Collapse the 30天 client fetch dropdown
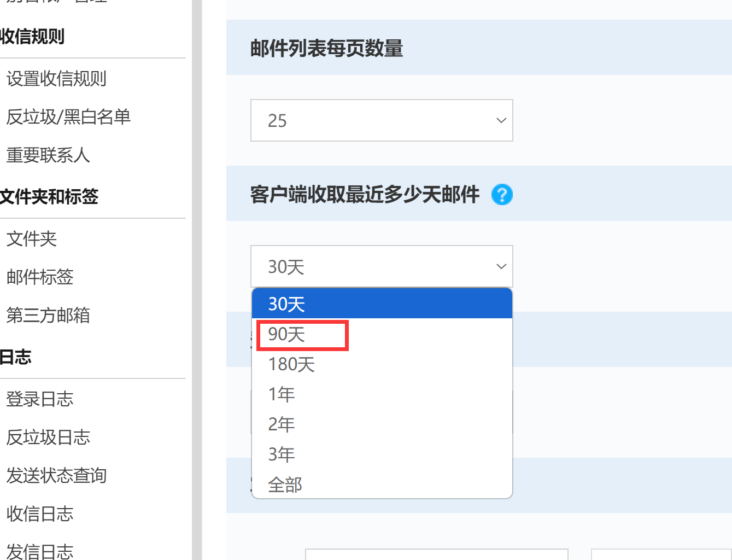 point(382,266)
